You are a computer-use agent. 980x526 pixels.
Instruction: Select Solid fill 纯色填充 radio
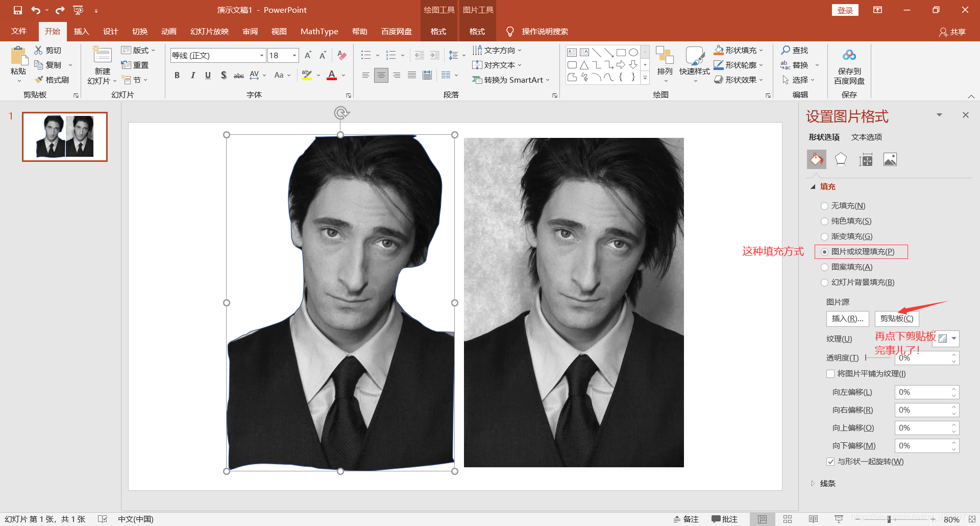pos(824,221)
